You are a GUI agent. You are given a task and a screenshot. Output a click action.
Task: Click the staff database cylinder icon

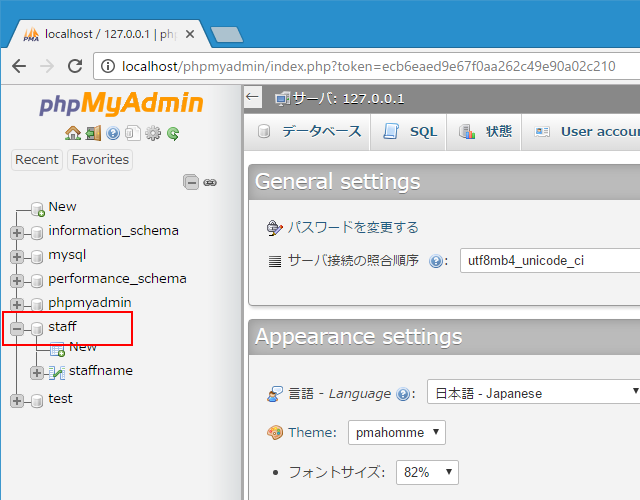point(37,329)
